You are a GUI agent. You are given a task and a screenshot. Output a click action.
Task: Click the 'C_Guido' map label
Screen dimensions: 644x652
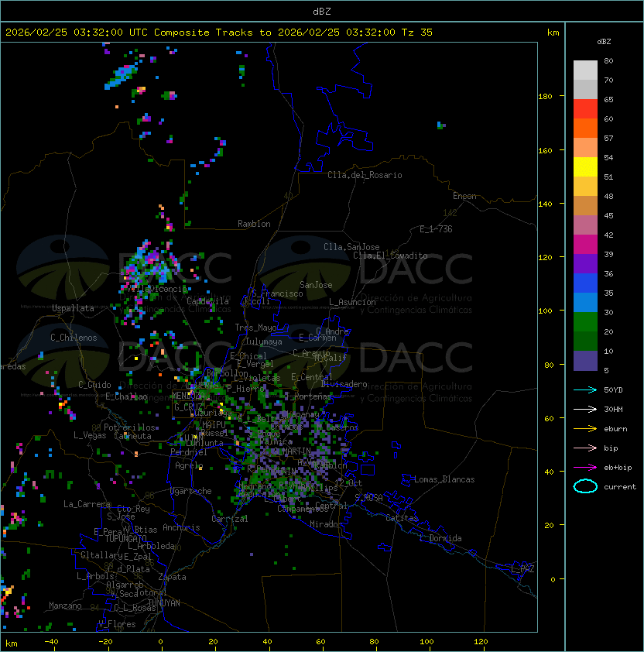coord(94,385)
